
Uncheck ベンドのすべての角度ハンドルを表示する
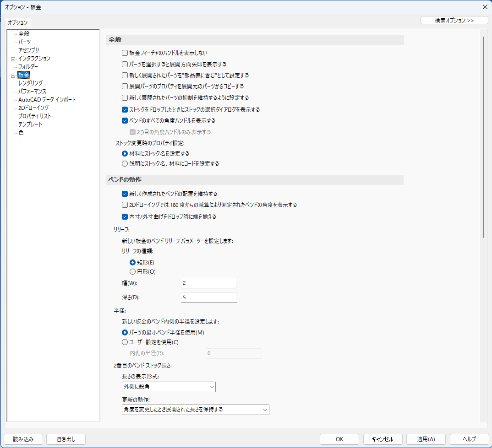point(125,121)
